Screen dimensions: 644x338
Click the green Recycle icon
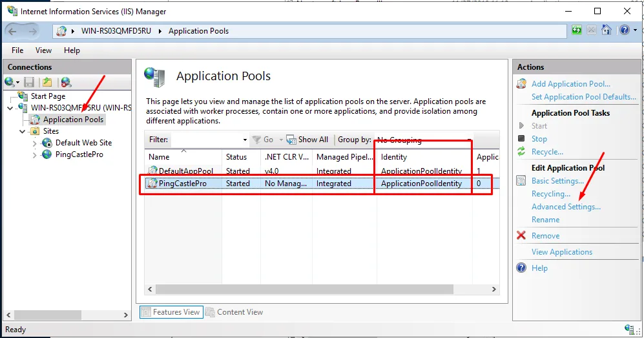pos(521,151)
